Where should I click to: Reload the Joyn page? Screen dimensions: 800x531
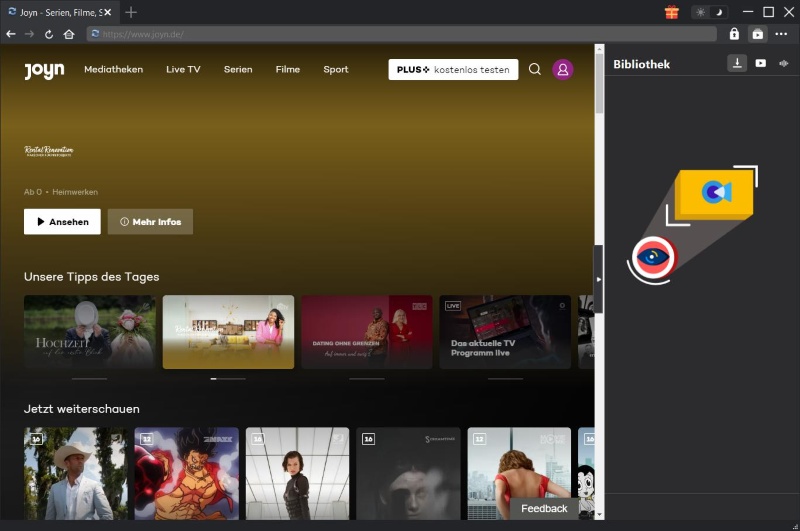point(49,34)
